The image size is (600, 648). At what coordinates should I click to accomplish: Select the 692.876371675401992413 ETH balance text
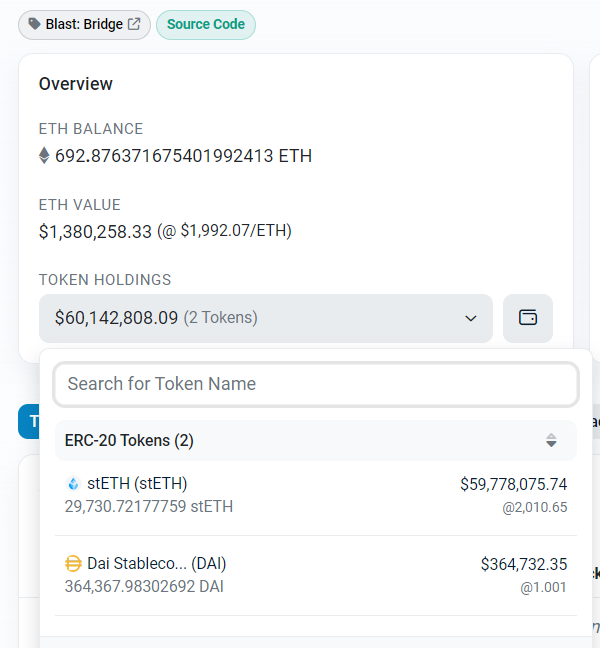[x=183, y=156]
